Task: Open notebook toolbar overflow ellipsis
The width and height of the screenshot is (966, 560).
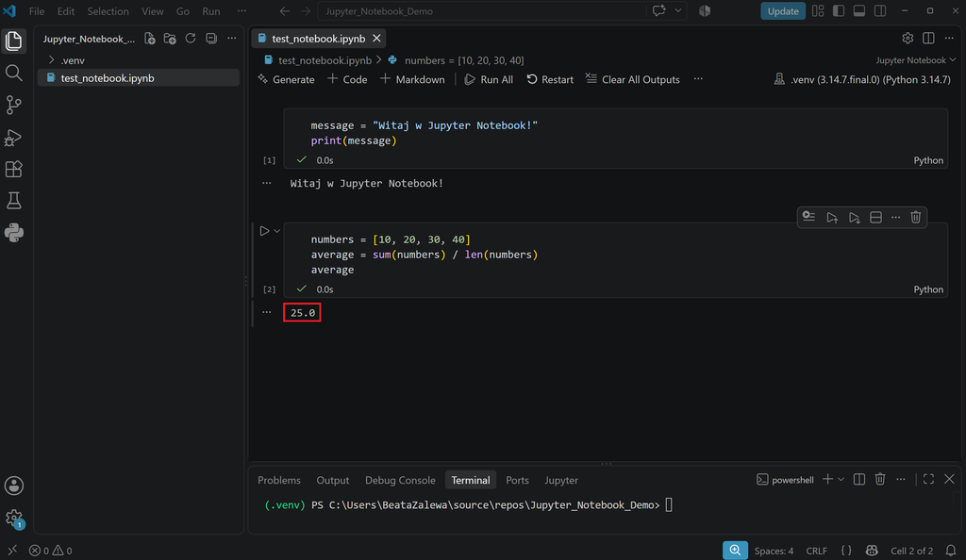Action: point(698,79)
